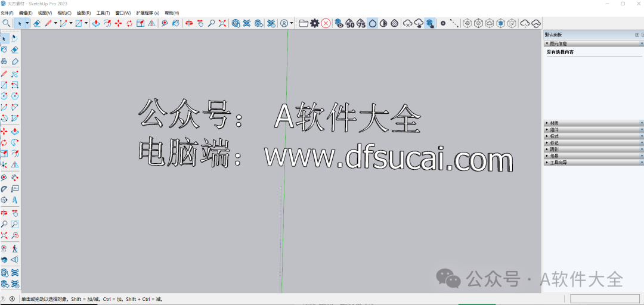Select the Arc tool in top toolbar
Image resolution: width=644 pixels, height=305 pixels.
[63, 23]
